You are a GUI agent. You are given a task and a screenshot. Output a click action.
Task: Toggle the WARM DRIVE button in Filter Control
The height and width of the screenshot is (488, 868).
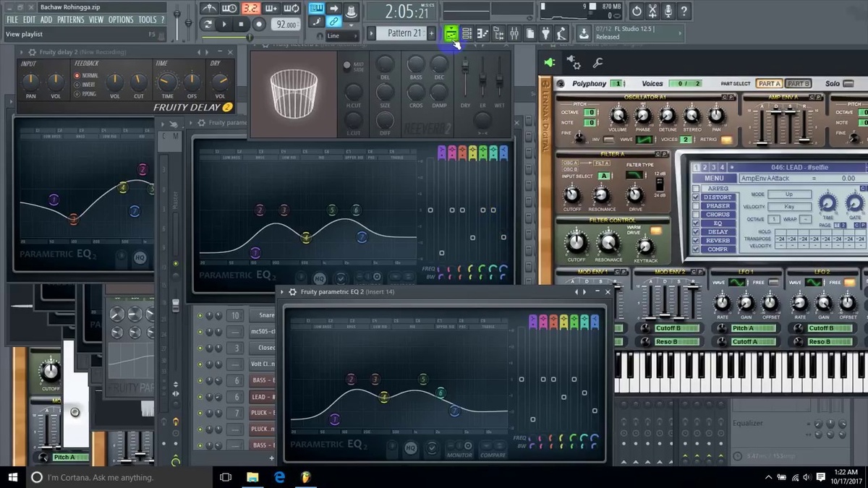click(656, 231)
